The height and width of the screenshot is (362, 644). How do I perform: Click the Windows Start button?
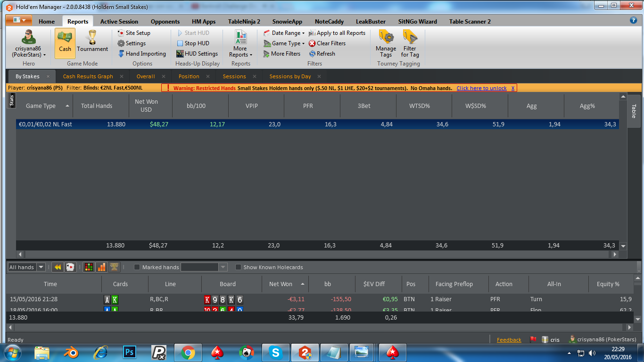point(12,352)
